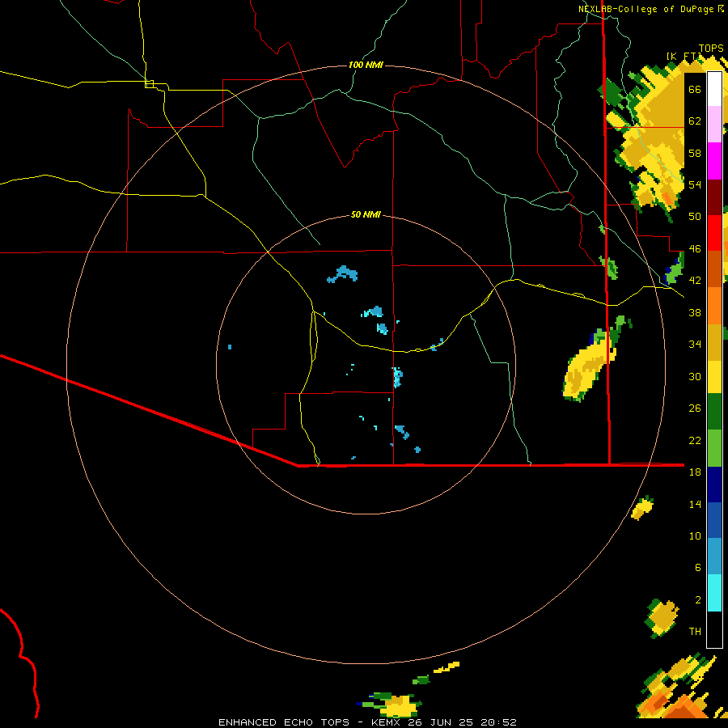Click the "10" legend value
This screenshot has height=728, width=728.
695,536
